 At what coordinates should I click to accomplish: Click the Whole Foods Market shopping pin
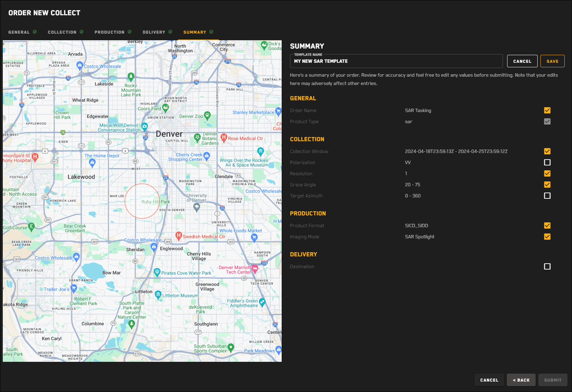coord(254,237)
